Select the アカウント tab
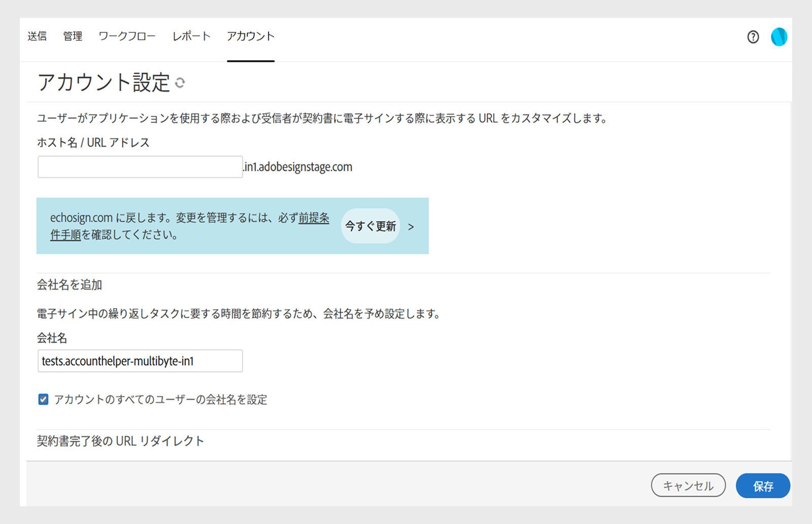Screen dimensions: 812x524 (251, 36)
